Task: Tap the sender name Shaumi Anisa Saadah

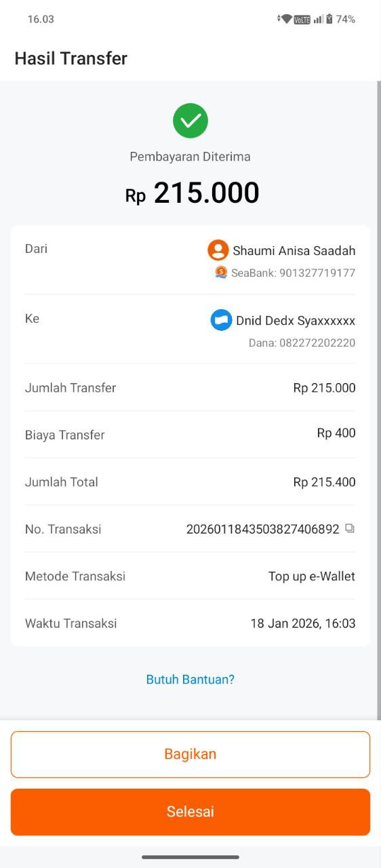Action: coord(294,250)
